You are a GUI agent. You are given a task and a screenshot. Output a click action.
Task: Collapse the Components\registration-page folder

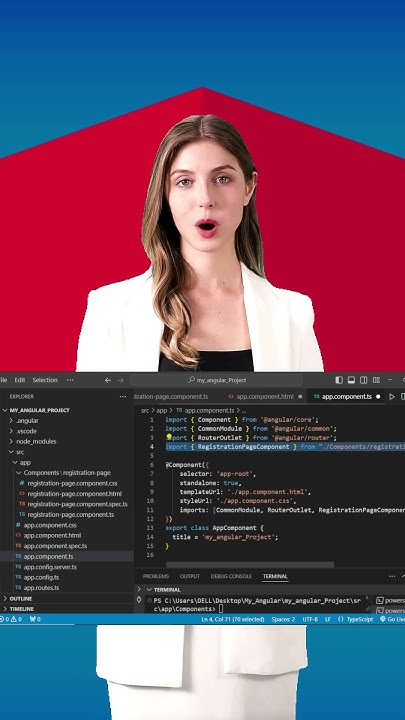point(67,472)
